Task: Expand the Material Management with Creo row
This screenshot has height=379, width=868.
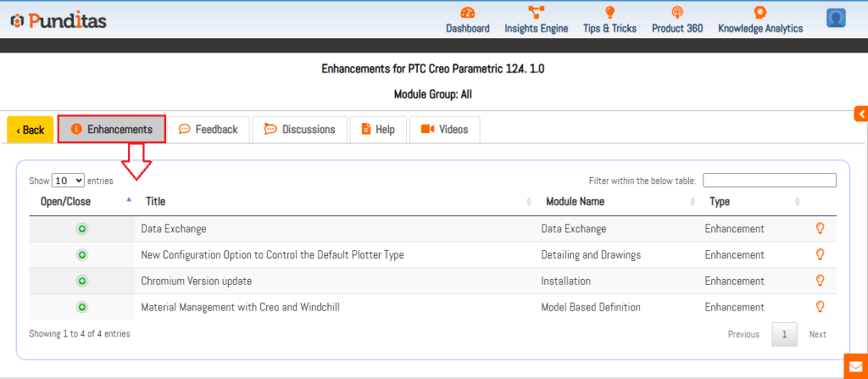Action: (x=82, y=307)
